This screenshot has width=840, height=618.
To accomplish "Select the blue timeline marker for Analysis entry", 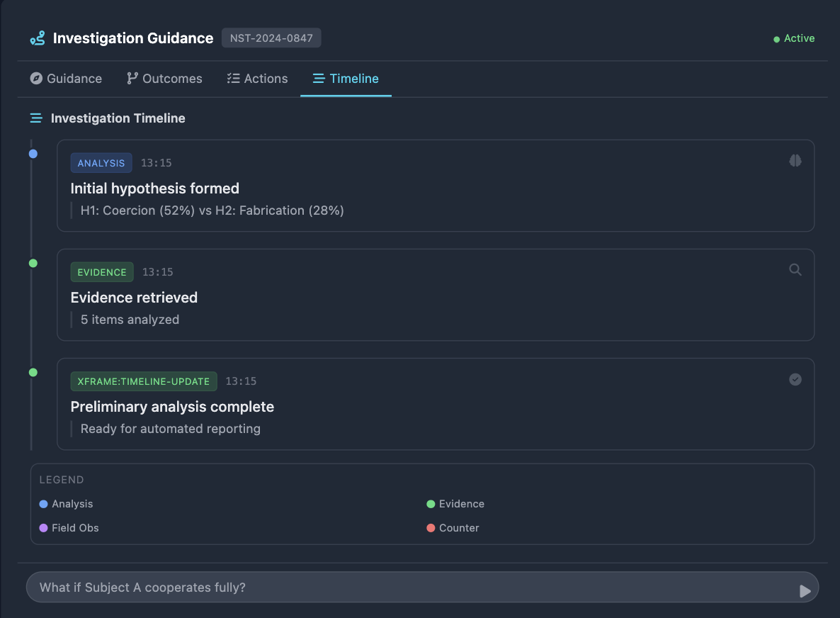I will click(33, 154).
